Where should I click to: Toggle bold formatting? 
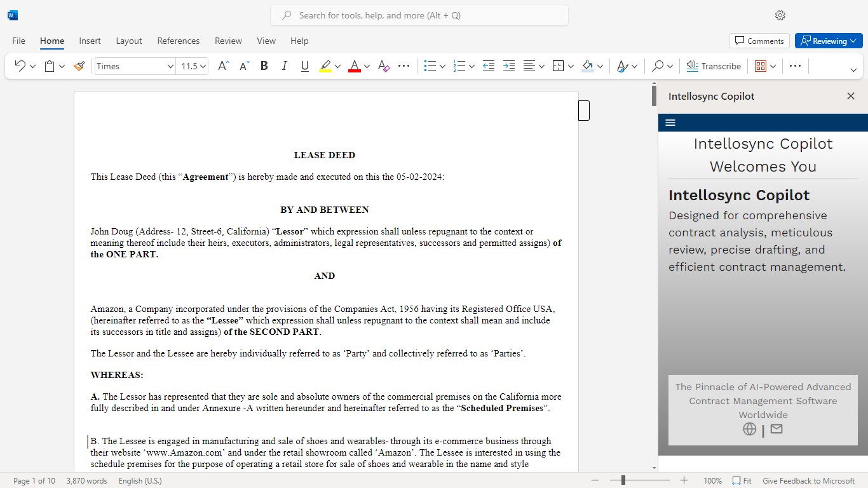click(264, 66)
